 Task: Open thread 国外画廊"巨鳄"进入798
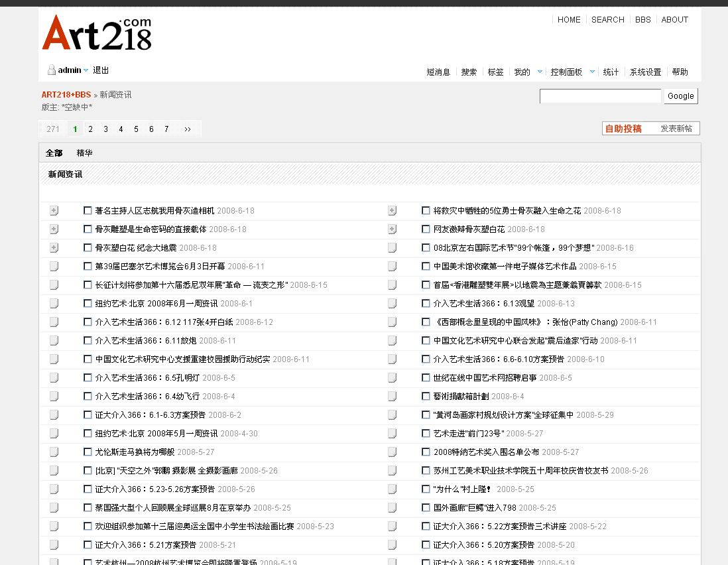pyautogui.click(x=475, y=508)
